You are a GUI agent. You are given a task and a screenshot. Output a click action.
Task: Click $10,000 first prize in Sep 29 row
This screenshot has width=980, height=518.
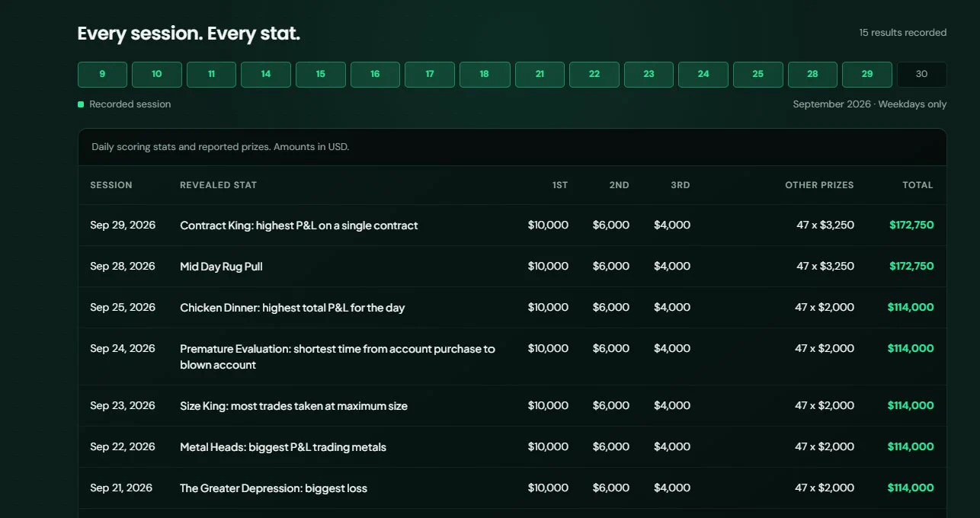click(x=548, y=225)
